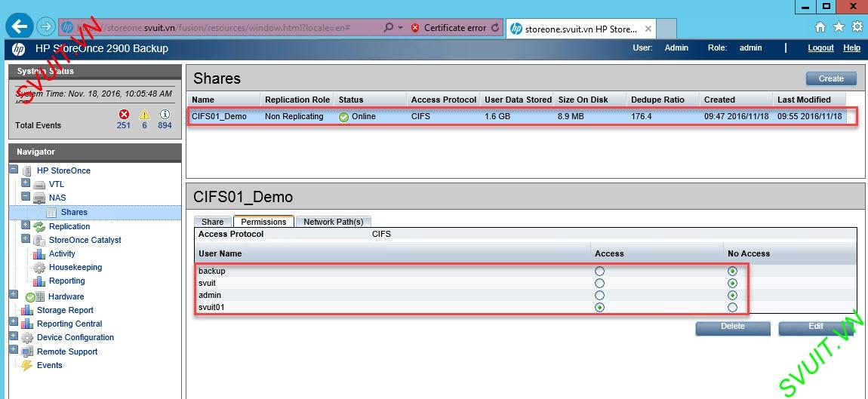
Task: Click the Housekeeping gear icon
Action: (39, 267)
